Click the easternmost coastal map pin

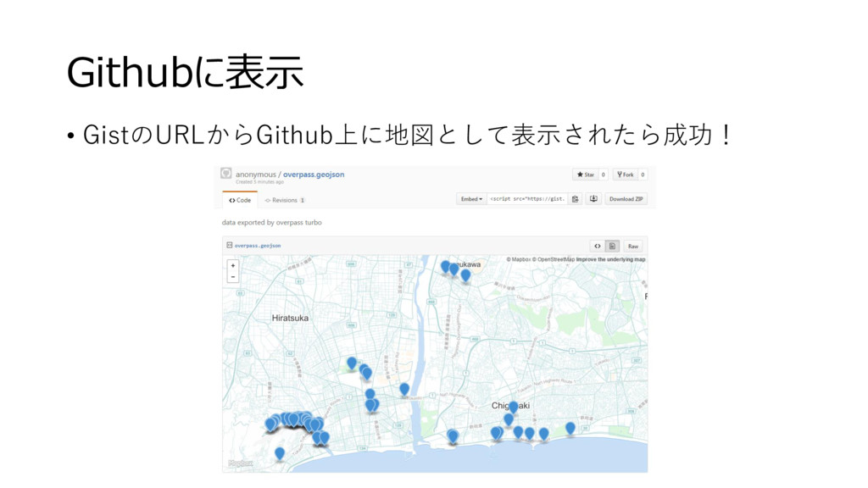tap(570, 428)
